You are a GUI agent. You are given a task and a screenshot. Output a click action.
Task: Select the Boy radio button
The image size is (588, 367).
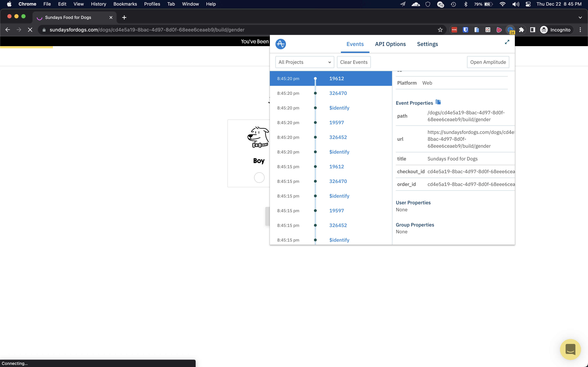[x=259, y=177]
